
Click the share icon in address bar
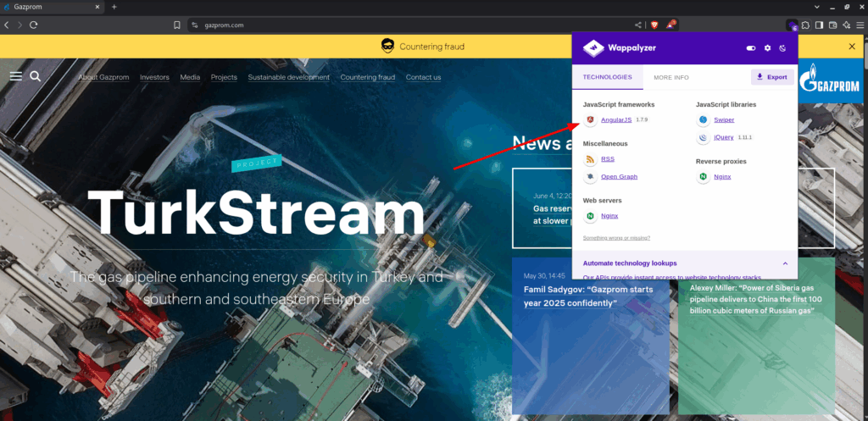[x=638, y=25]
